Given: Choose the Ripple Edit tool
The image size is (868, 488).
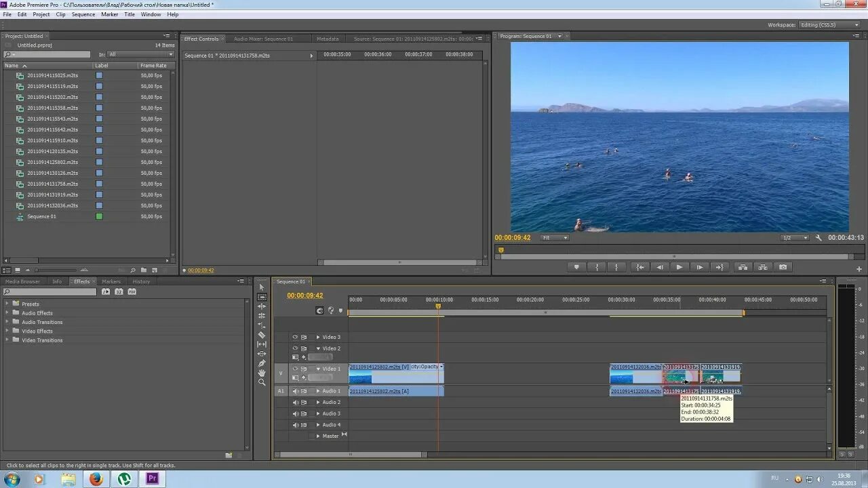Looking at the screenshot, I should tap(262, 306).
